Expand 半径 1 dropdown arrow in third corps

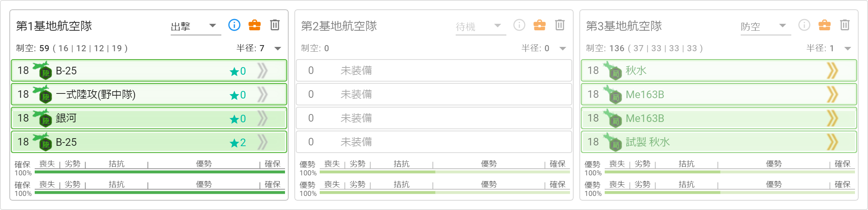pos(848,48)
